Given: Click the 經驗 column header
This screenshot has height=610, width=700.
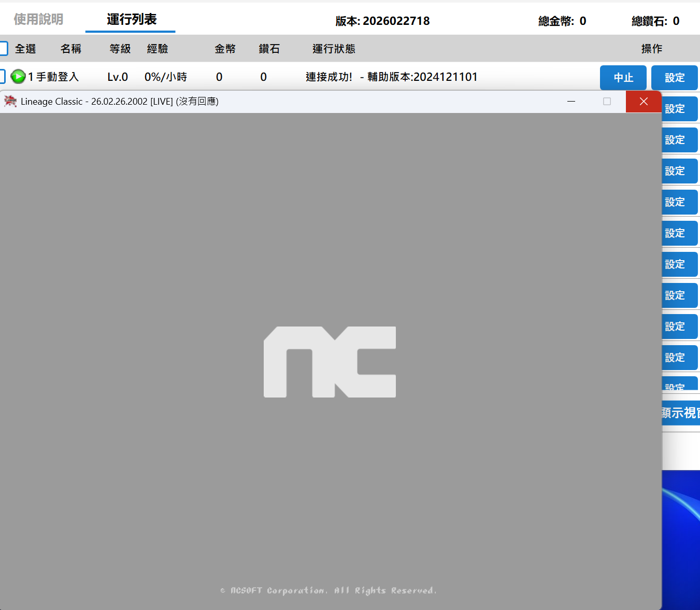Looking at the screenshot, I should pyautogui.click(x=158, y=49).
